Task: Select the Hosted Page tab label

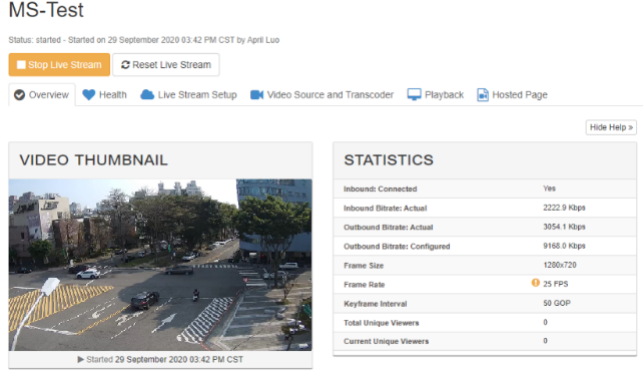Action: point(520,95)
